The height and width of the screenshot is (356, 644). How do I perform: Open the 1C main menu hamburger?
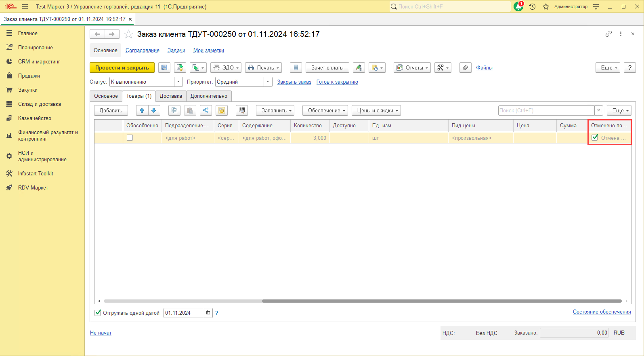click(x=25, y=6)
